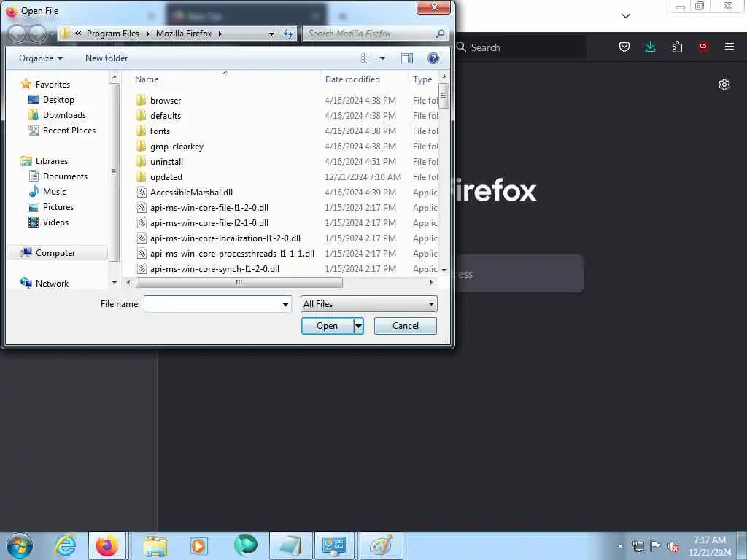Click the file list horizontal scrollbar
Screen dimensions: 747x560
point(239,282)
